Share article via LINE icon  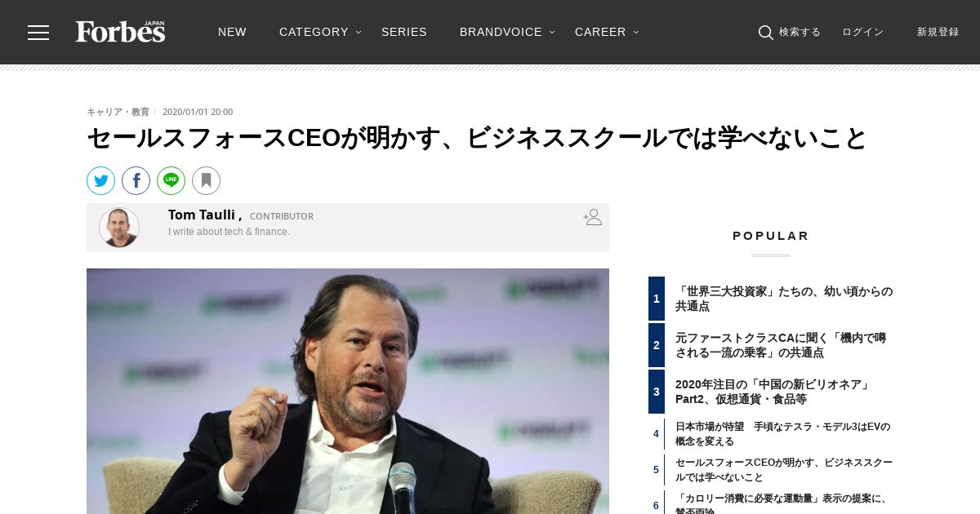coord(171,181)
